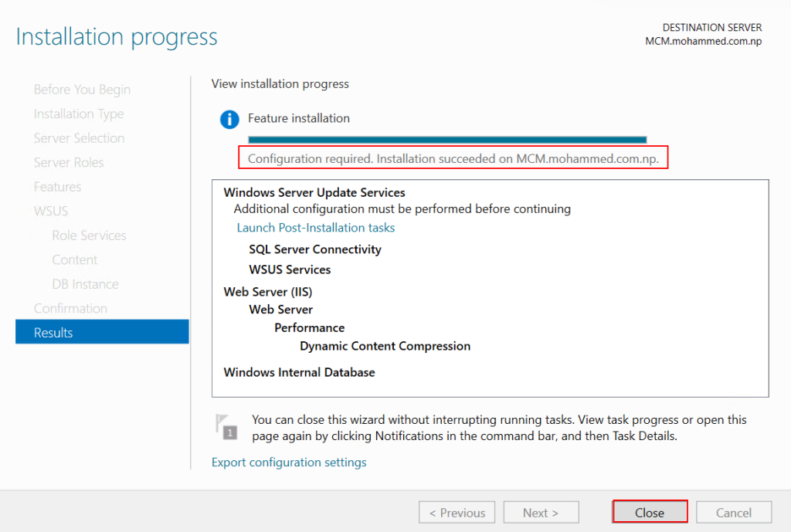Viewport: 791px width, 532px height.
Task: Switch to Server Roles step
Action: (69, 163)
